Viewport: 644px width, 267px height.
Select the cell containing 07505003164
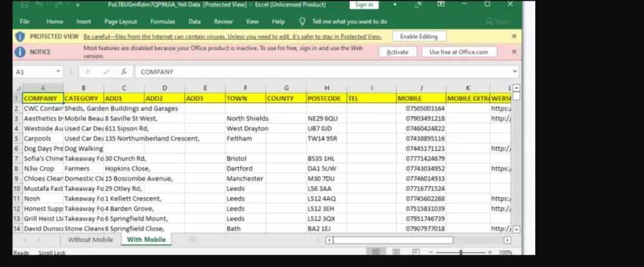click(x=421, y=108)
